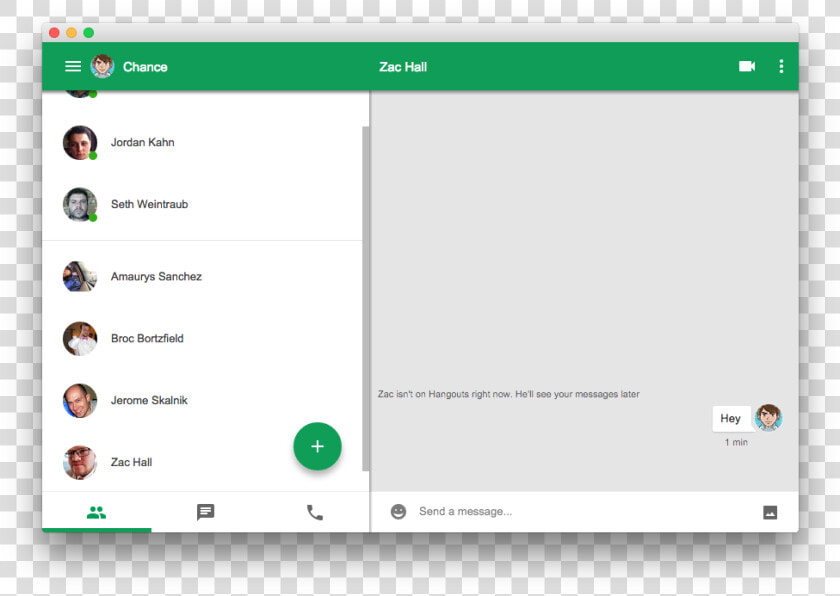
Task: Open Amaurys Sanchez conversation
Action: pyautogui.click(x=202, y=276)
